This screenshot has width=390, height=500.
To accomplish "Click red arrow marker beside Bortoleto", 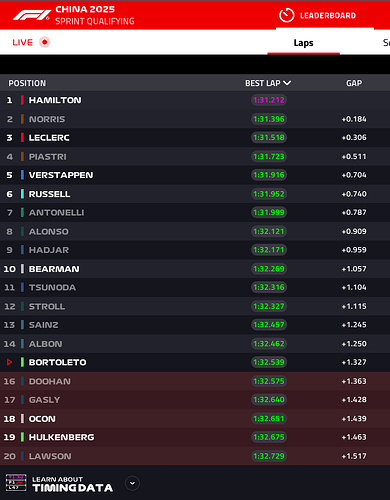I will [x=9, y=362].
